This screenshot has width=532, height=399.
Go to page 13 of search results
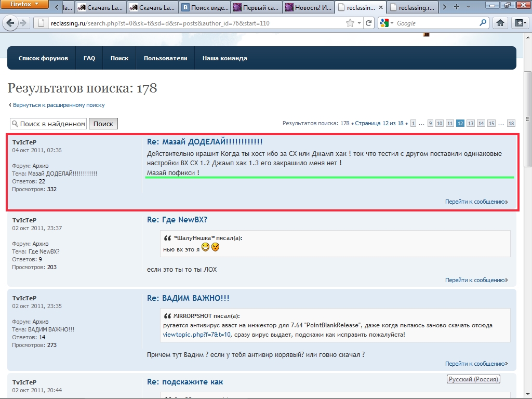471,123
